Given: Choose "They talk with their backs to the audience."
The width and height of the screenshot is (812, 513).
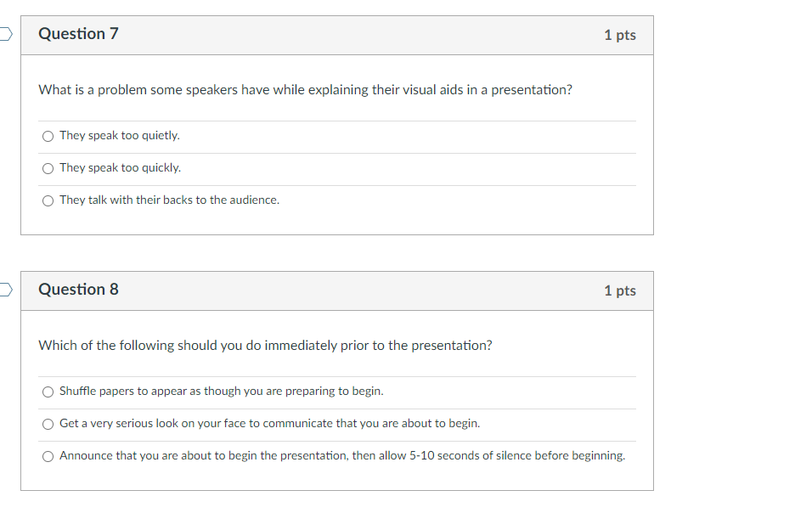Looking at the screenshot, I should (x=48, y=200).
